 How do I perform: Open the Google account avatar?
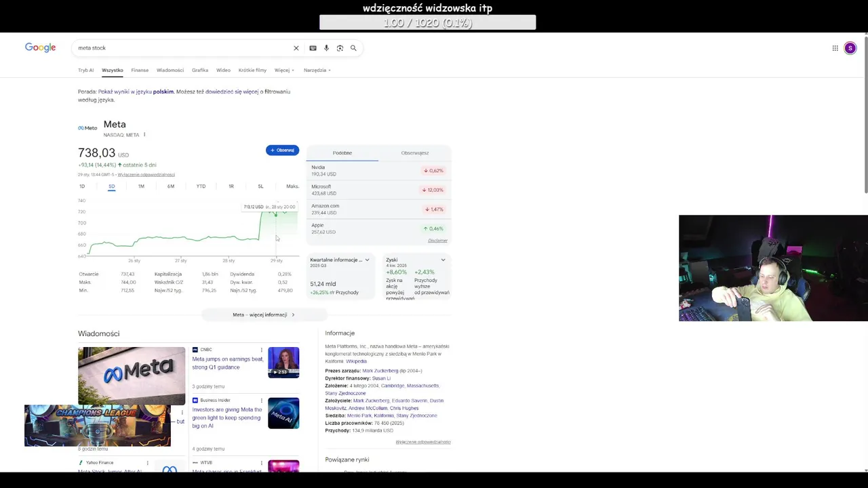pos(850,48)
